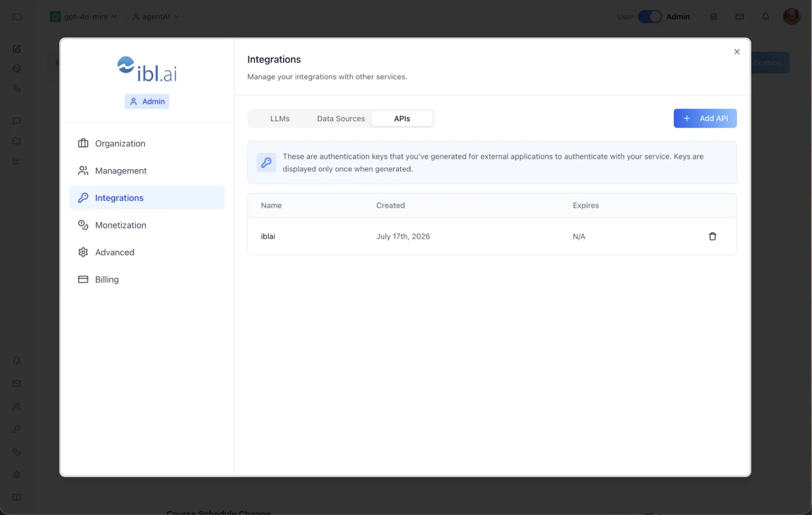Image resolution: width=812 pixels, height=515 pixels.
Task: Click the Admin role badge
Action: [147, 102]
